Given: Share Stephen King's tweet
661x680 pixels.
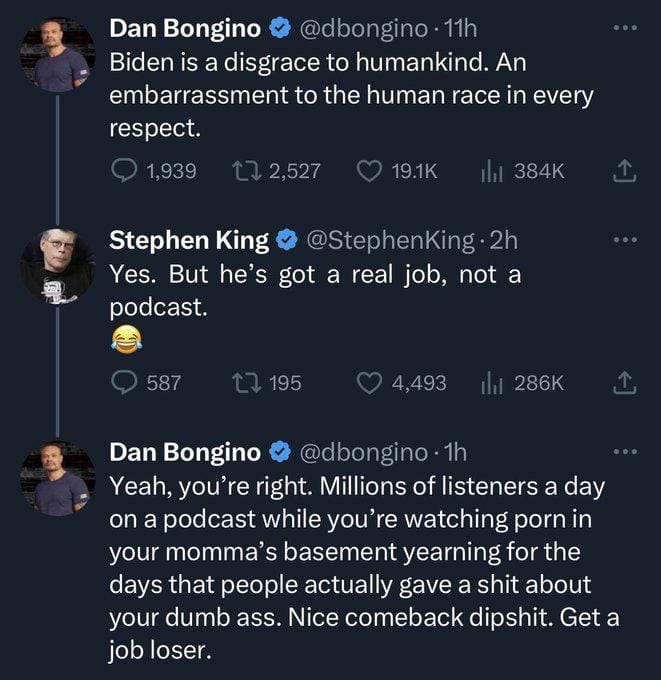Looking at the screenshot, I should tap(625, 383).
